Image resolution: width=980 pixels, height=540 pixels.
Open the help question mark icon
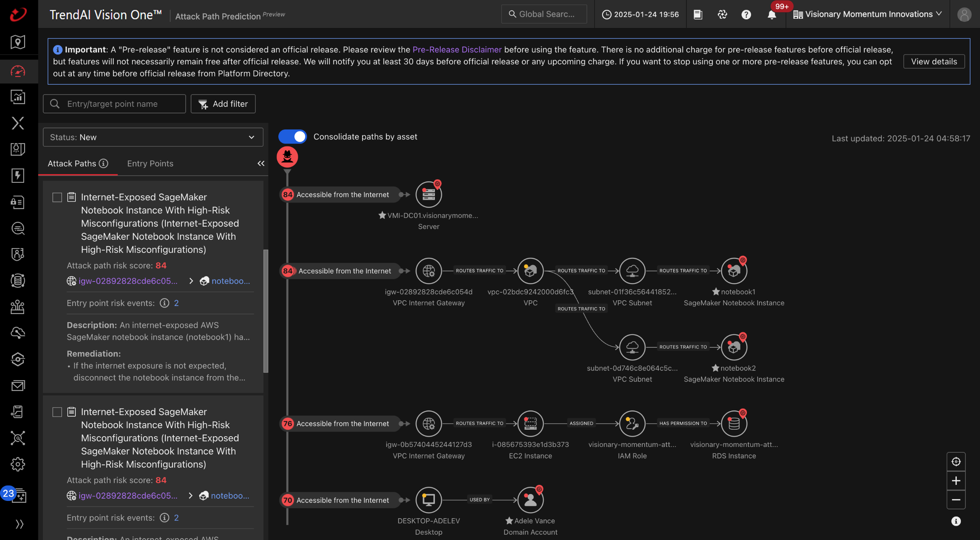point(746,15)
